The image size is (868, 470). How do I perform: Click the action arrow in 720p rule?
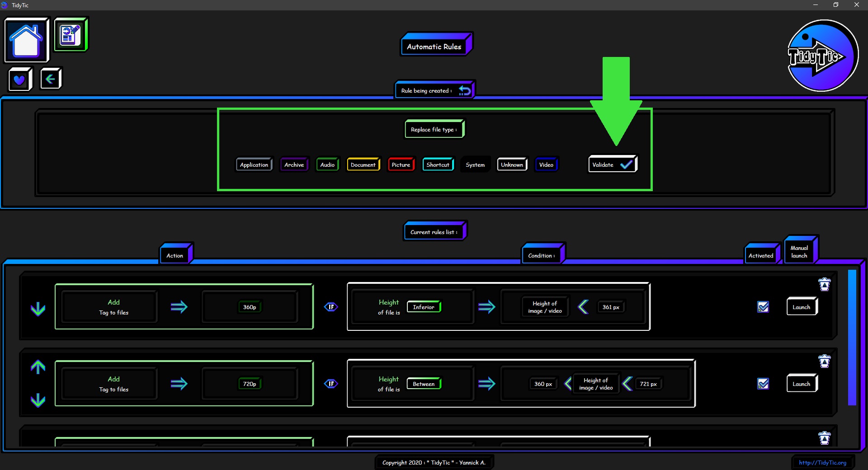[x=179, y=384]
